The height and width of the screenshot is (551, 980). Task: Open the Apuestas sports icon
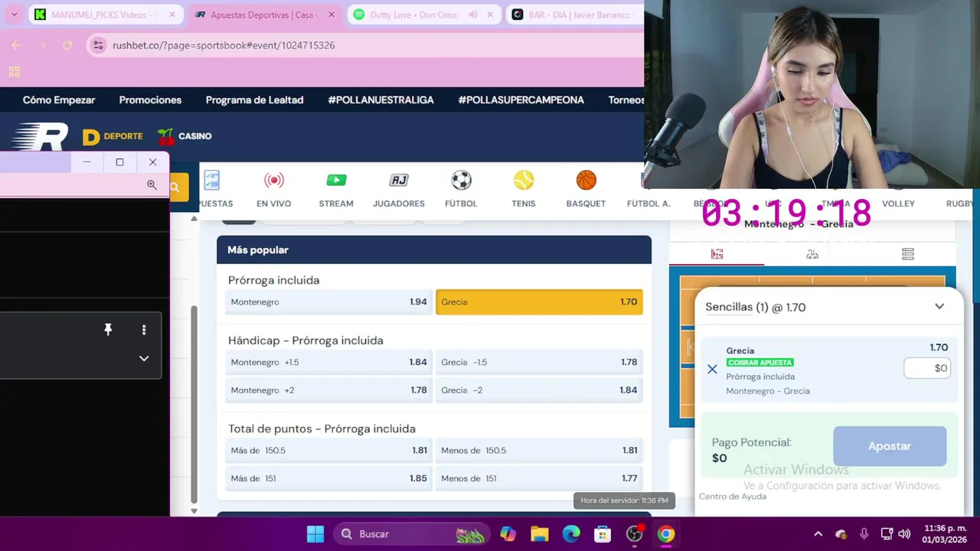tap(212, 181)
